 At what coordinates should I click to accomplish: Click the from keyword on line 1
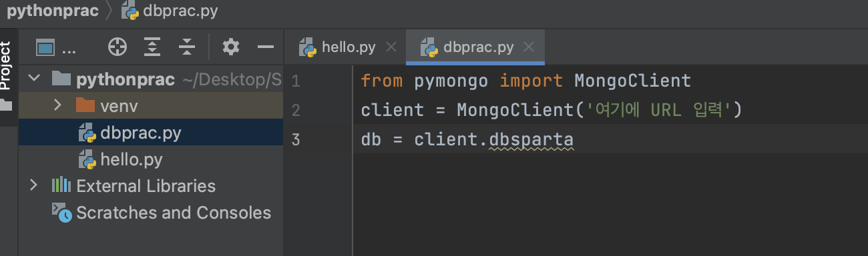[x=382, y=81]
